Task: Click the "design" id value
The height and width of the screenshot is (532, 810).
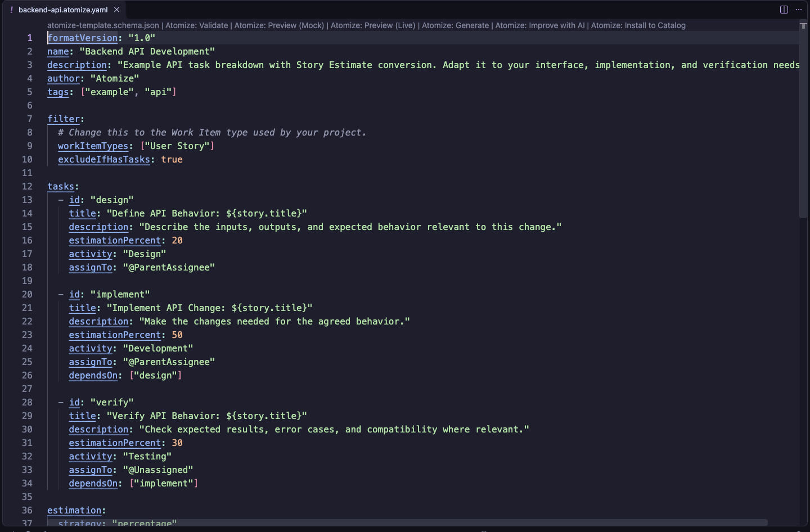Action: (112, 200)
